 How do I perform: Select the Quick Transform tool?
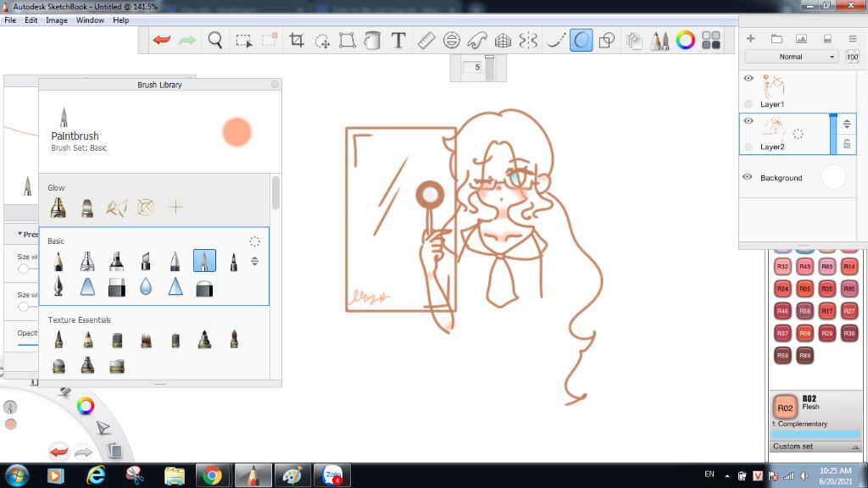click(x=322, y=41)
